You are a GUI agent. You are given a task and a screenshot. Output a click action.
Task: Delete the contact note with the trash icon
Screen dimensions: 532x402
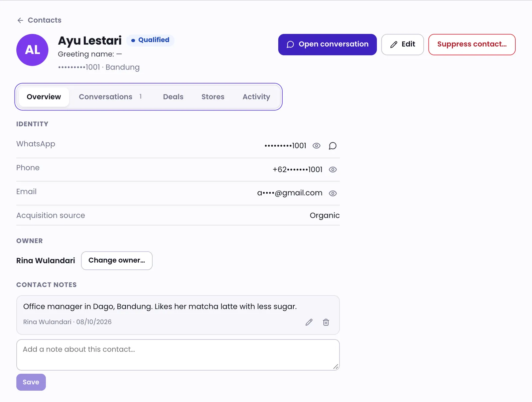tap(326, 322)
